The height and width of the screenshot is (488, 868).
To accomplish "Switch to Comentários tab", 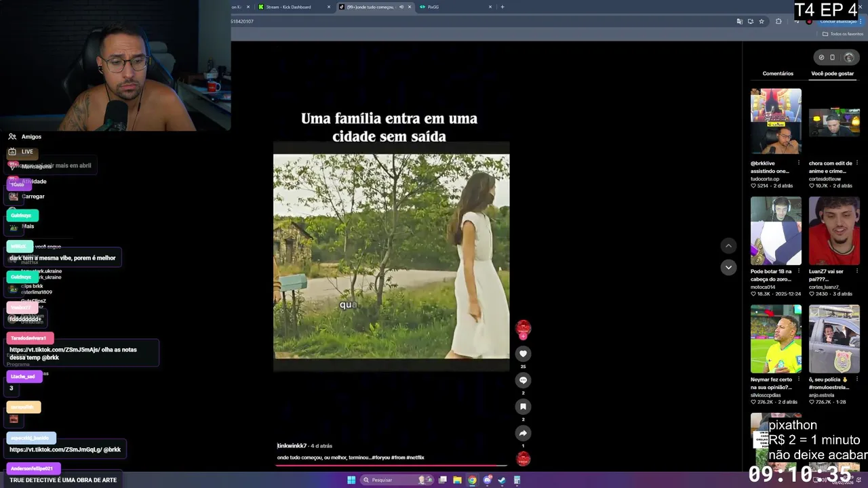I will (x=778, y=73).
